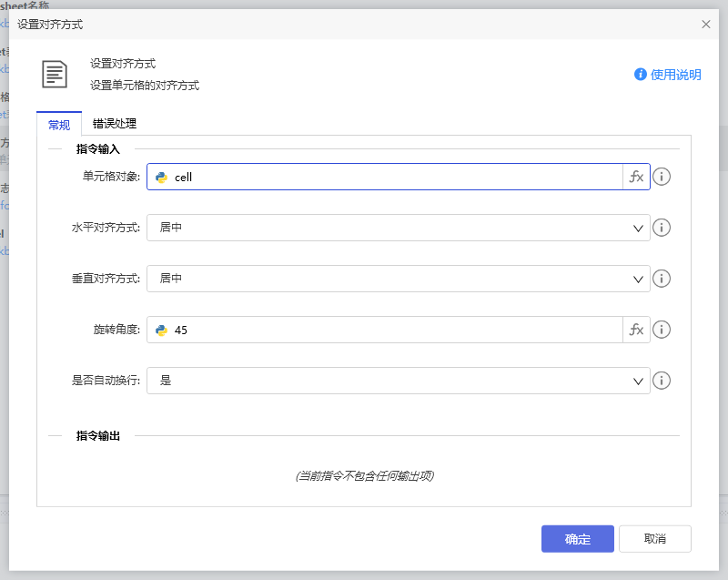728x580 pixels.
Task: Click Python icon in 单元格对象 field
Action: [162, 178]
